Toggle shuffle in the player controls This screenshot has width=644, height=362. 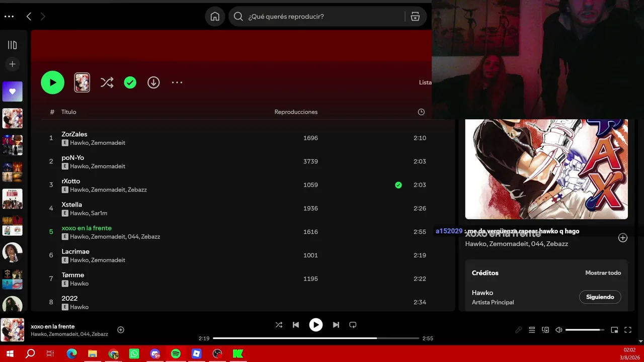coord(279,325)
